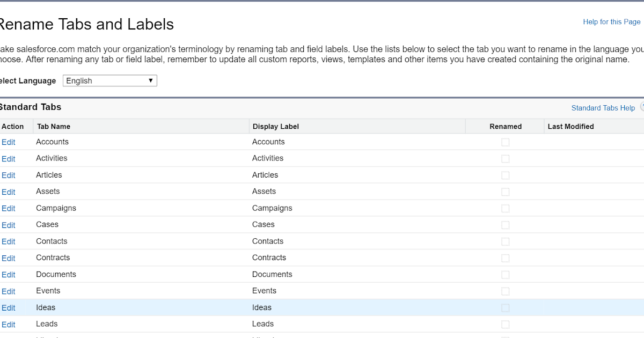This screenshot has height=338, width=644.
Task: Click Contracts in Display Label column
Action: pos(269,258)
